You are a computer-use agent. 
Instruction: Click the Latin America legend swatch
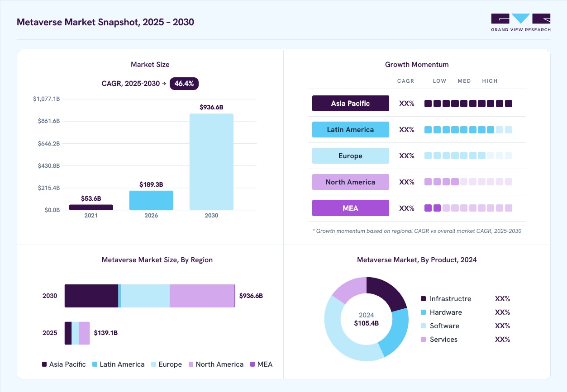tap(95, 364)
